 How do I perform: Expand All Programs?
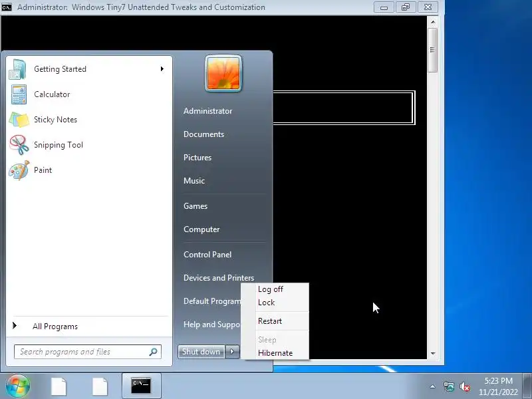55,327
